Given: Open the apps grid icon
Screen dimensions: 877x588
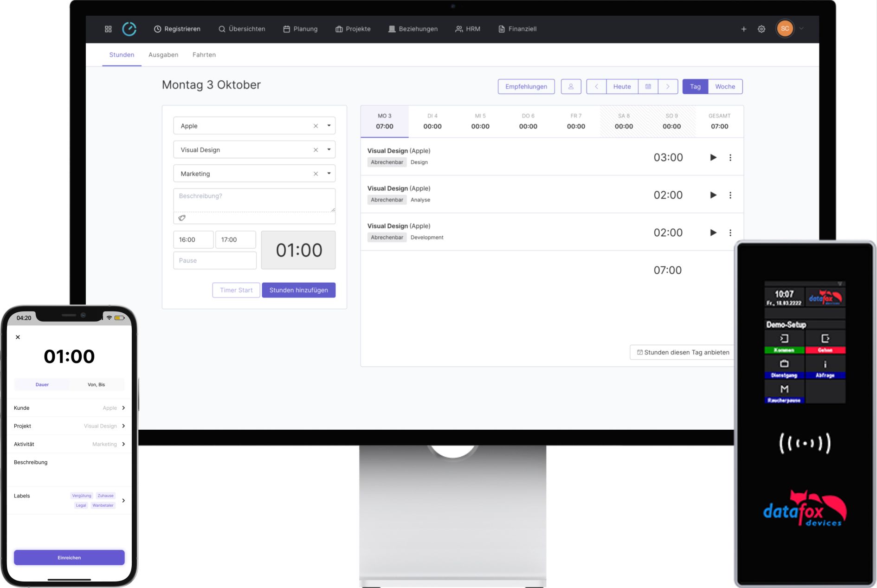Looking at the screenshot, I should (108, 29).
